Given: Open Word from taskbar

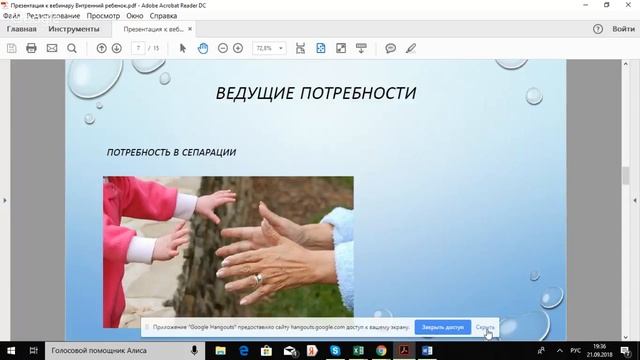Looking at the screenshot, I should [x=427, y=351].
